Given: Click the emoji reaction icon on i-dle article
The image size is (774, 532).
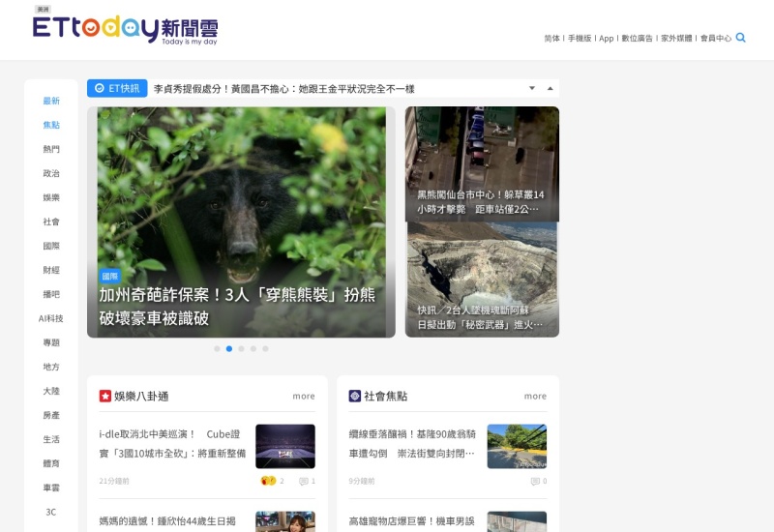Looking at the screenshot, I should 269,481.
